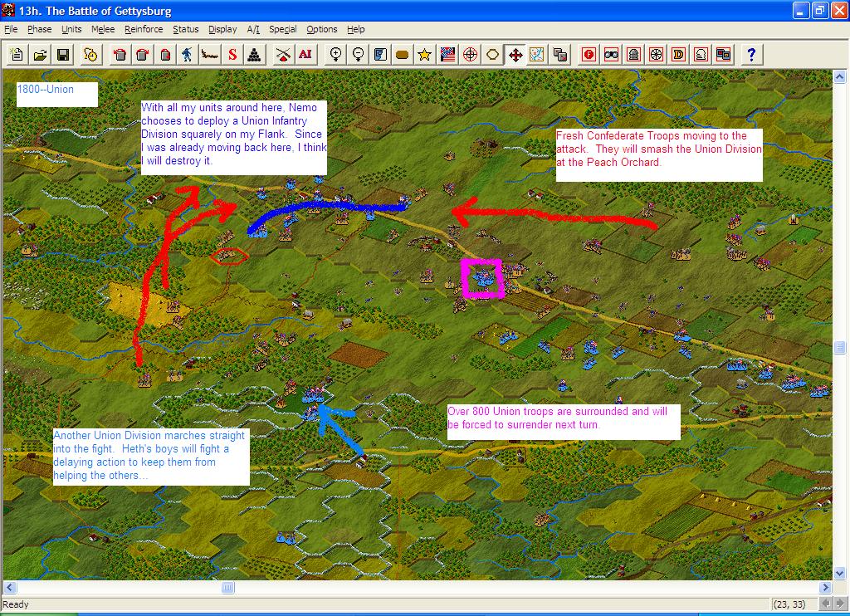The image size is (850, 616).
Task: Toggle the gray helmet toolbar icon
Action: click(x=633, y=54)
